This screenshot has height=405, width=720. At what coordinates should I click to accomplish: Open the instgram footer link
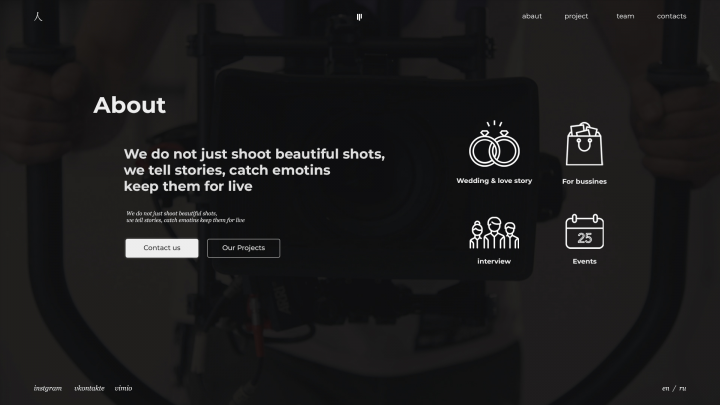point(48,388)
